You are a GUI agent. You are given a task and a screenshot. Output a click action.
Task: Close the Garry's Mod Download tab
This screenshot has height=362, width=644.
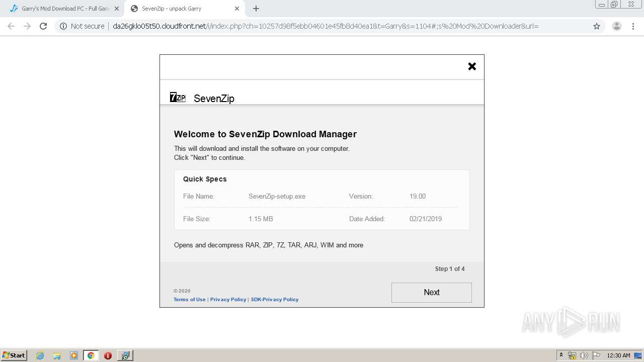[117, 9]
